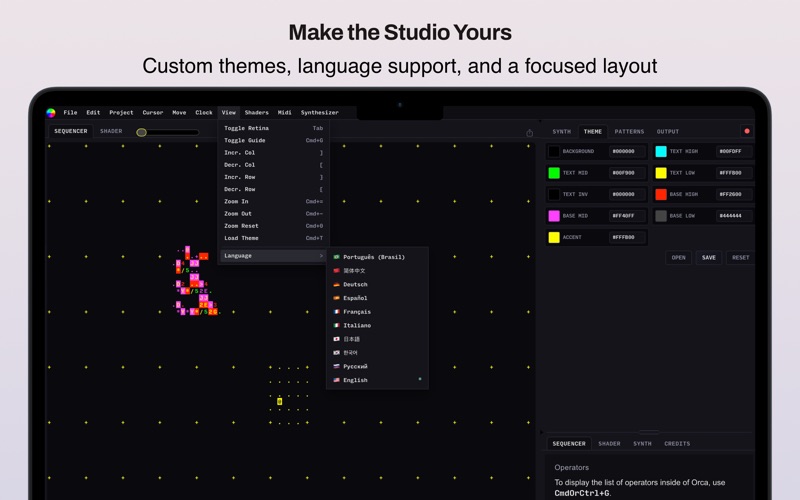The image size is (800, 500).
Task: Pick the Italian flag Italiano language
Action: 377,326
